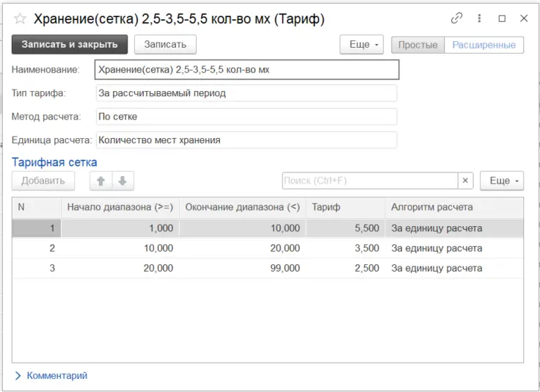This screenshot has width=540, height=392.
Task: Click the Алгоритм расчета column header
Action: pos(454,207)
